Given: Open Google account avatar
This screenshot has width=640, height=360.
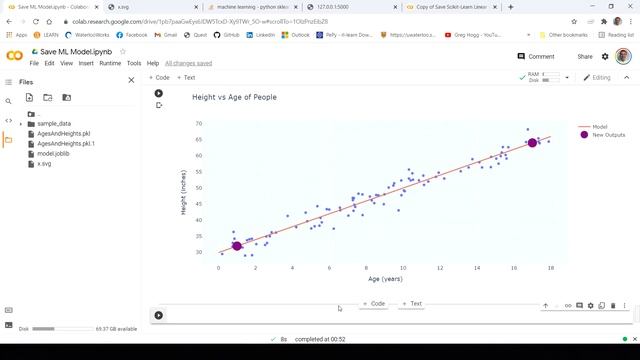Looking at the screenshot, I should click(623, 56).
